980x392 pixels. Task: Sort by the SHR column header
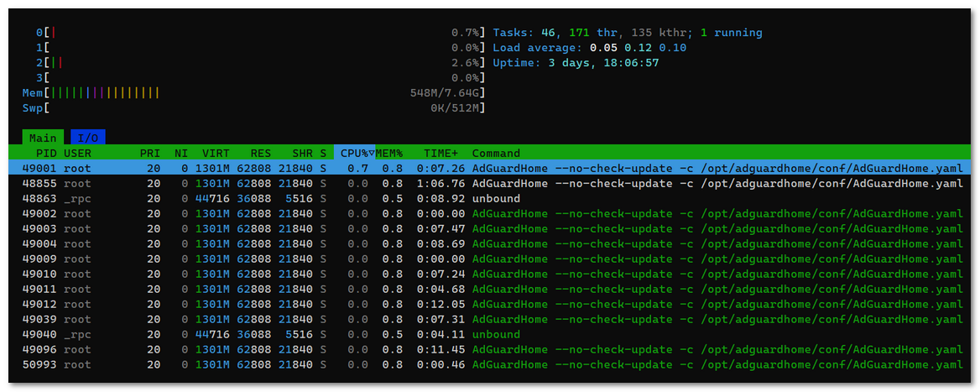click(x=302, y=153)
